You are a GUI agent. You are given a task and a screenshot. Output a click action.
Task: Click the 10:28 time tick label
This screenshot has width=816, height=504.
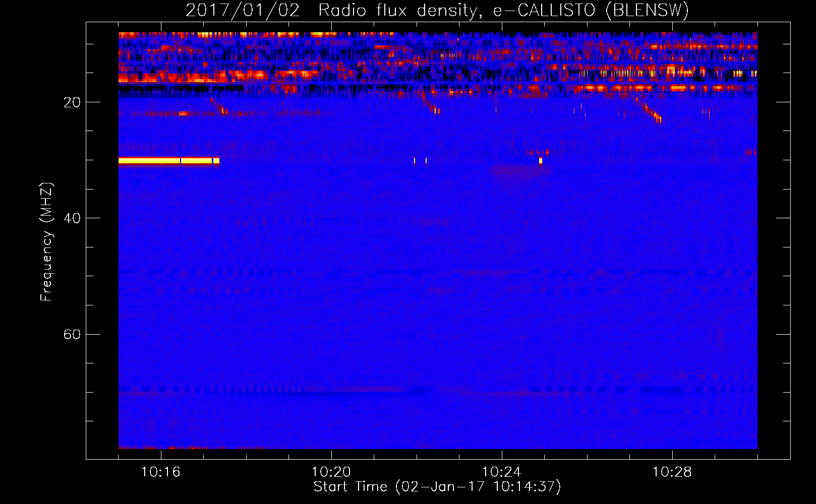tap(672, 472)
